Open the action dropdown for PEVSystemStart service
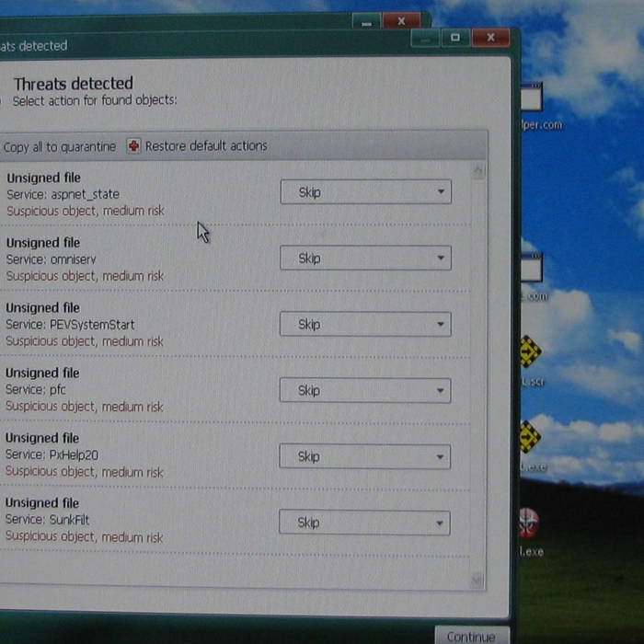This screenshot has width=644, height=644. 365,324
